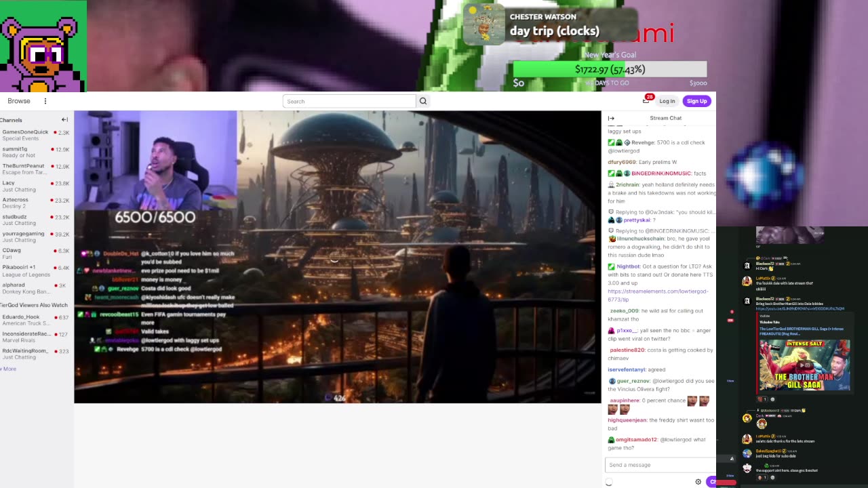Collapse the channels sidebar
The width and height of the screenshot is (868, 488).
click(64, 120)
